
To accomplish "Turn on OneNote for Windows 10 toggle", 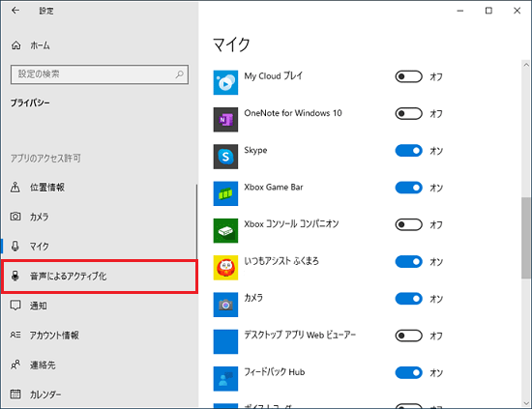I will click(408, 114).
